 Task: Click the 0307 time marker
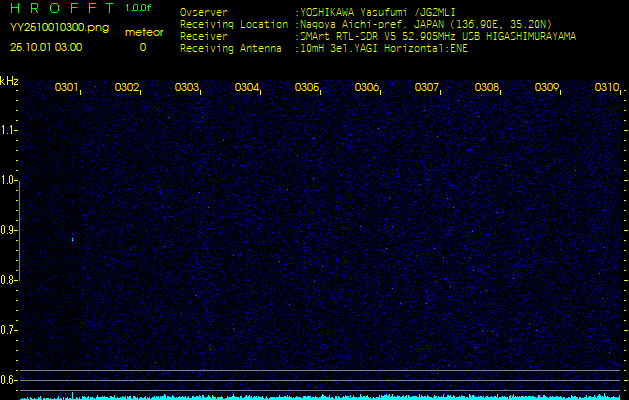click(426, 87)
